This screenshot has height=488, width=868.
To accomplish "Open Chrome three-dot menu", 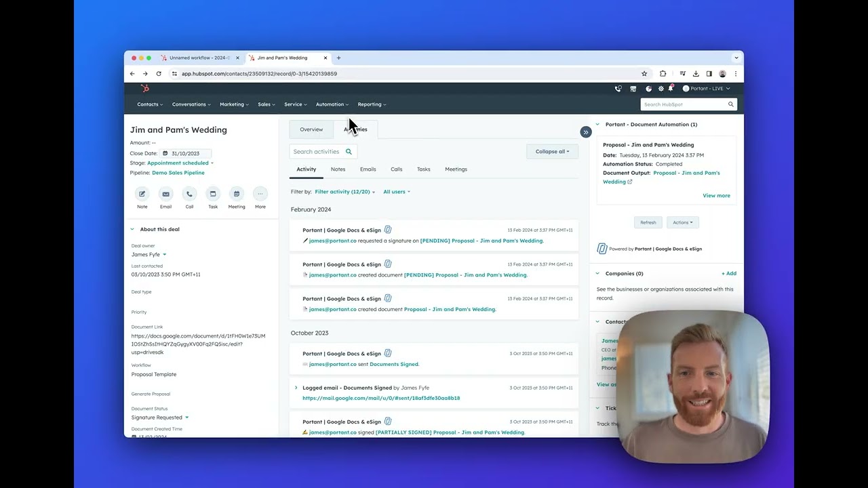I will [736, 74].
